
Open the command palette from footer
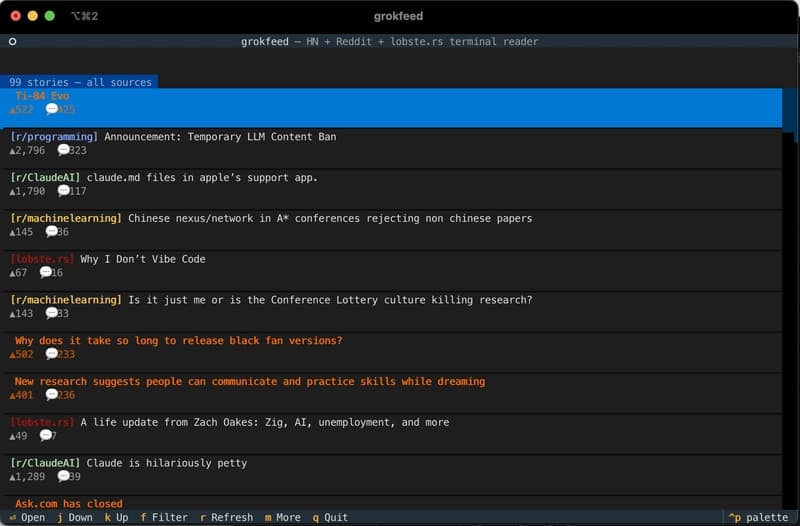pos(759,517)
